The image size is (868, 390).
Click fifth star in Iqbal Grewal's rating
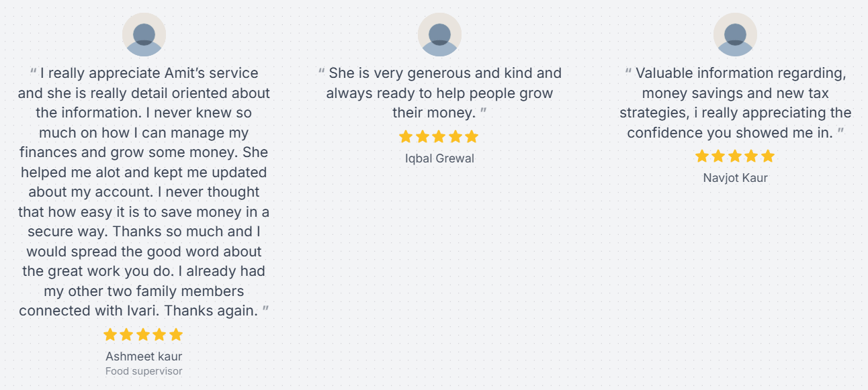click(472, 137)
